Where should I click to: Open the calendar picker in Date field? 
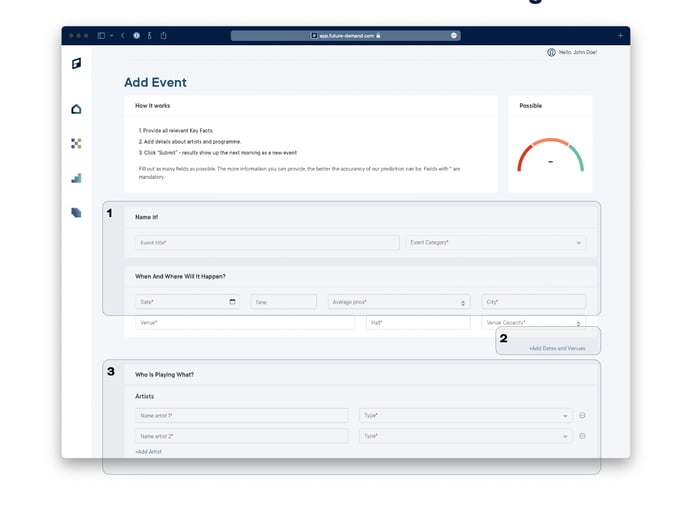233,301
